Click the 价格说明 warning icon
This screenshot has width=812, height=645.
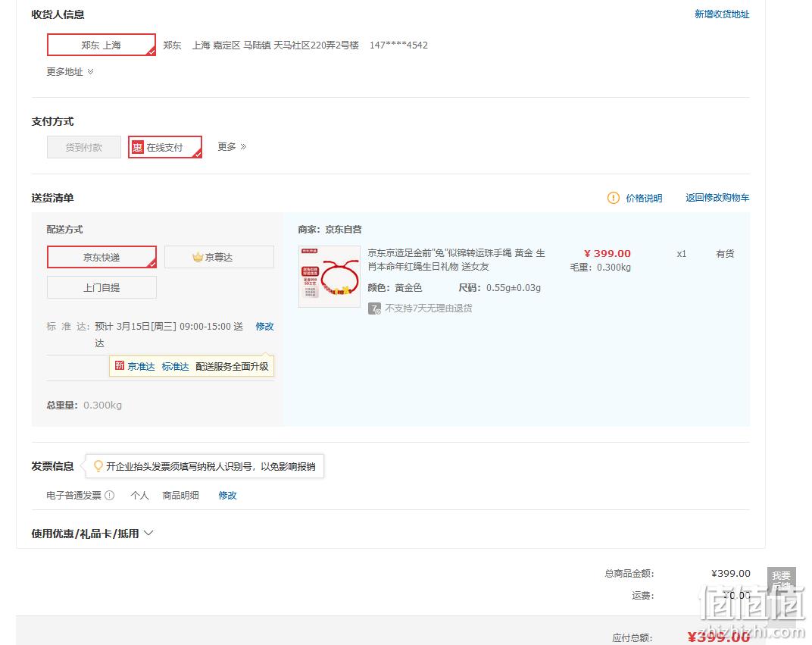(613, 198)
